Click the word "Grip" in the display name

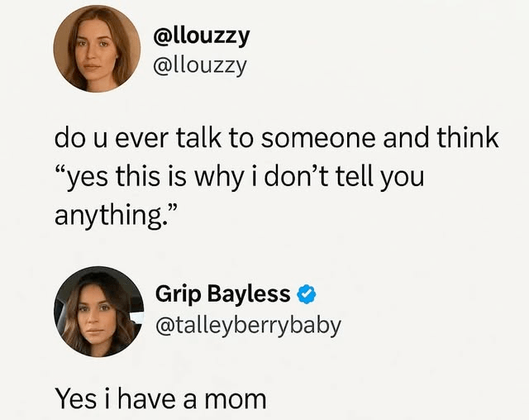[176, 294]
